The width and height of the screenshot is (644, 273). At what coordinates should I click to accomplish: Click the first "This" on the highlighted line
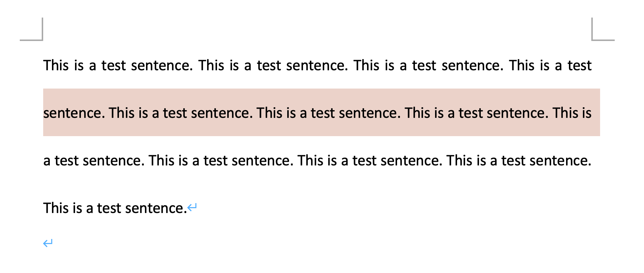tap(121, 113)
